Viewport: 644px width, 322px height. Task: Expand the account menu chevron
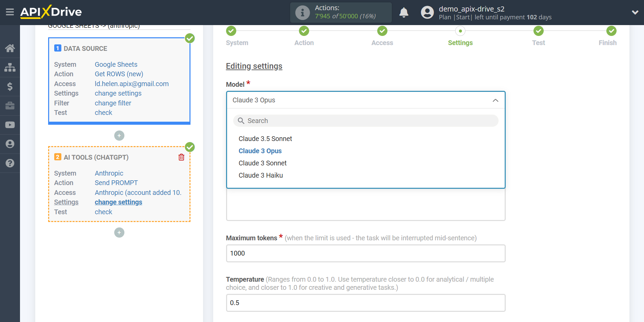point(635,13)
